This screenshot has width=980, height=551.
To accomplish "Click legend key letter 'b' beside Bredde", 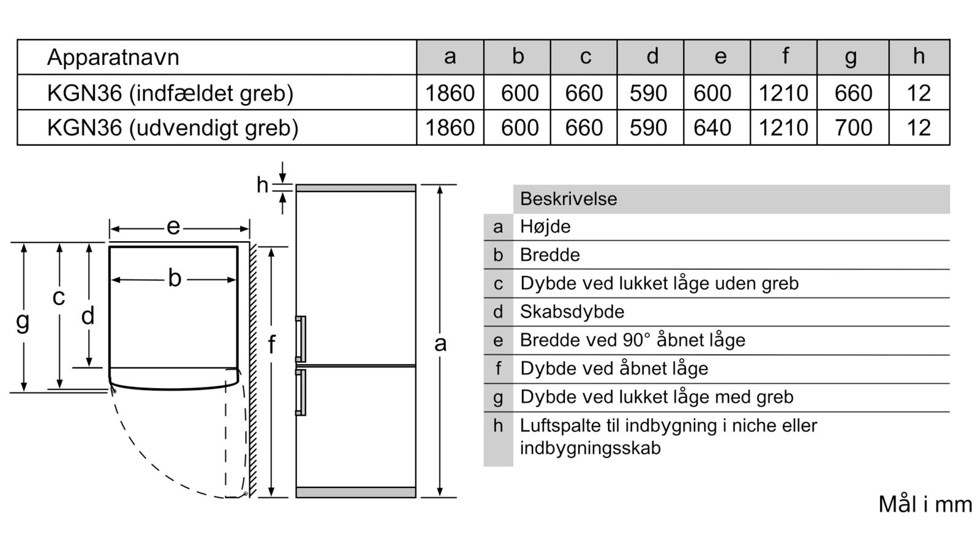I will (x=498, y=255).
